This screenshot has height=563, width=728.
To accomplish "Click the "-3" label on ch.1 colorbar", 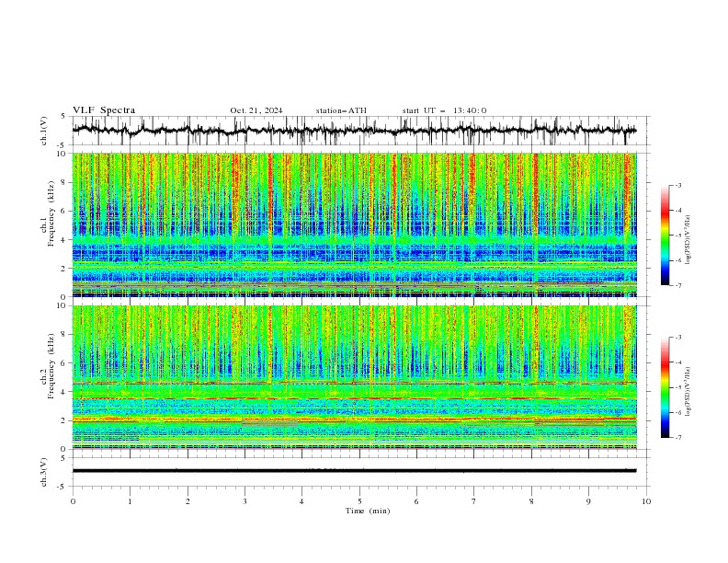I will coord(678,185).
